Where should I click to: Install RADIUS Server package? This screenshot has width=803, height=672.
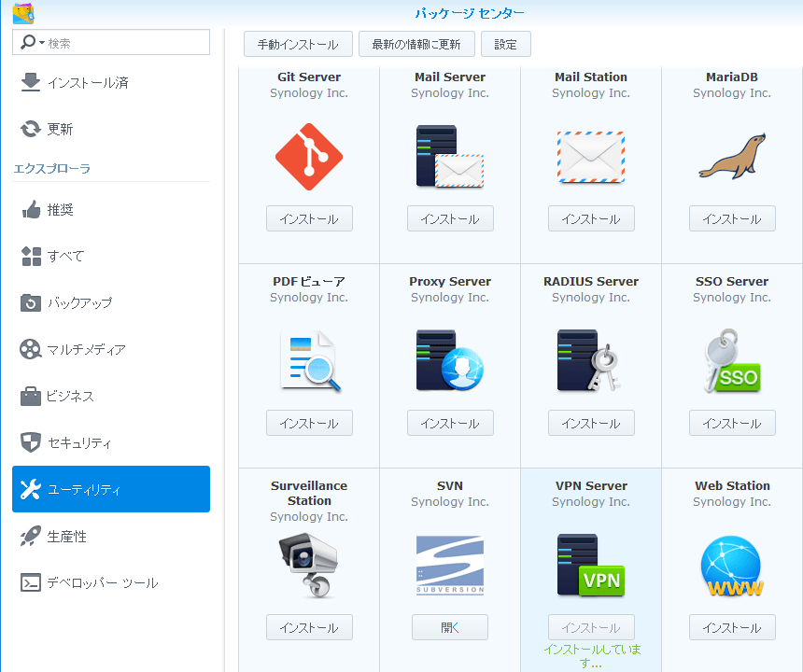591,423
